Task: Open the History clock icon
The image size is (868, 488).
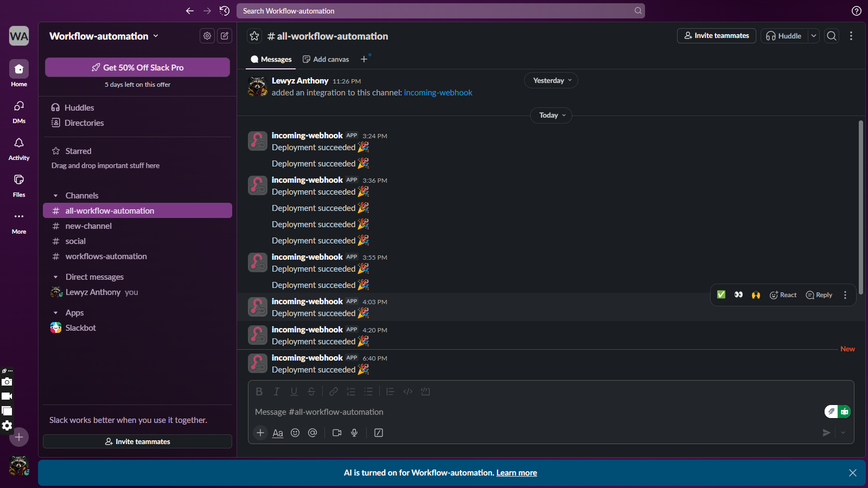Action: click(225, 11)
